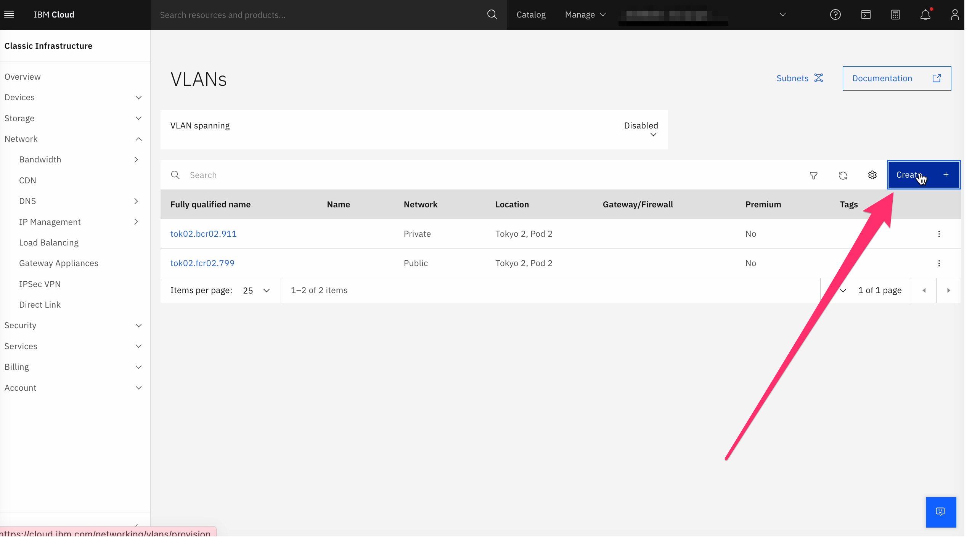The image size is (980, 552).
Task: Click the help question mark icon
Action: tap(835, 14)
